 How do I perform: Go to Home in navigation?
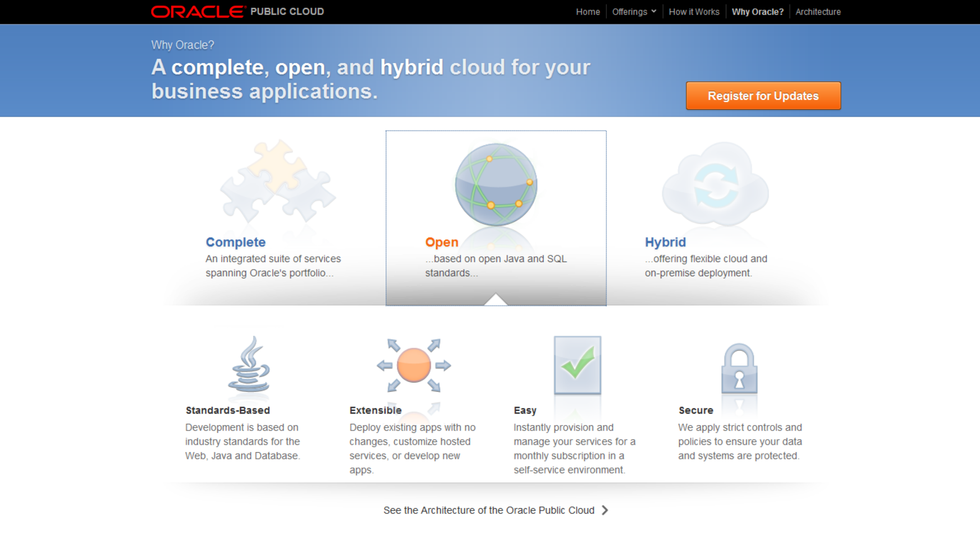[588, 12]
